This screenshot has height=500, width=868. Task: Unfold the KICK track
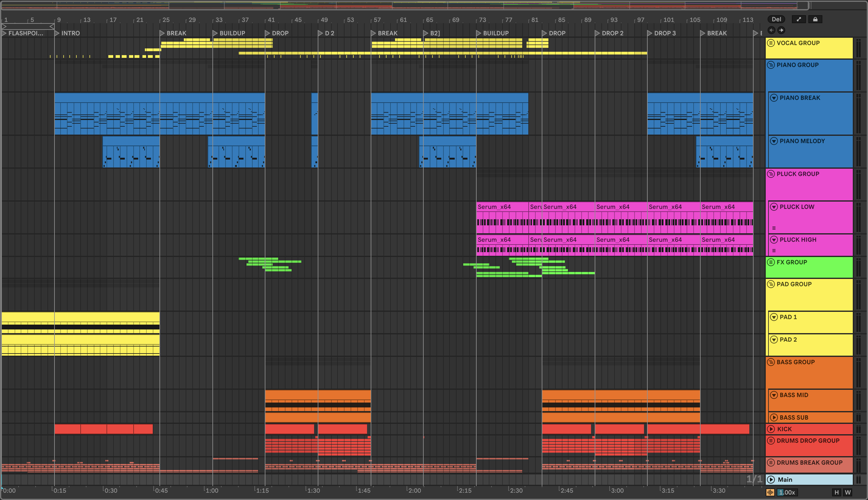771,429
